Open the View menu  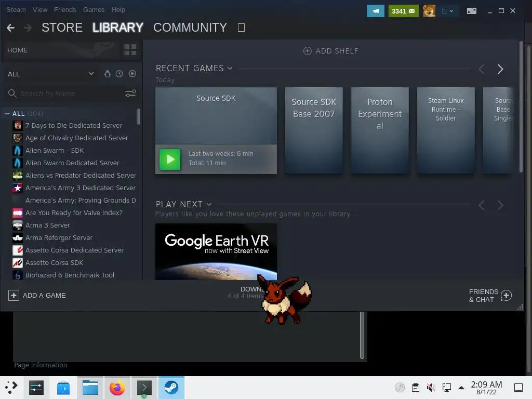pos(40,10)
